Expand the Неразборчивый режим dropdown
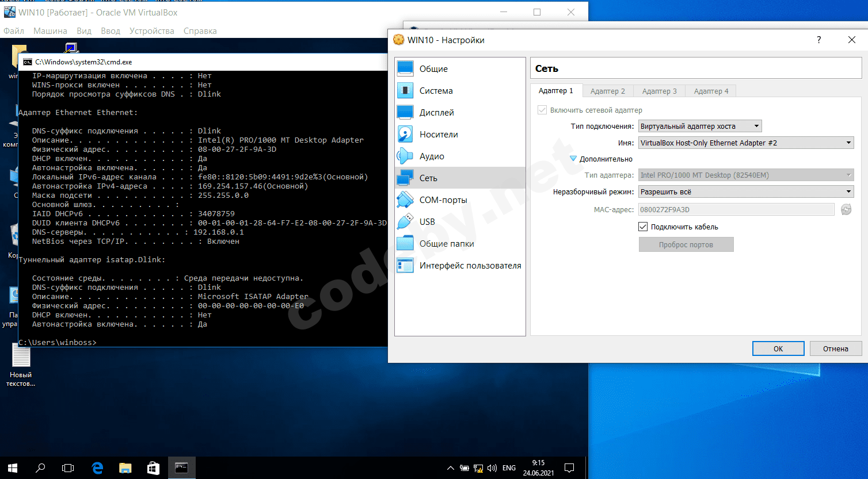Screen dimensions: 868x479 [746, 191]
